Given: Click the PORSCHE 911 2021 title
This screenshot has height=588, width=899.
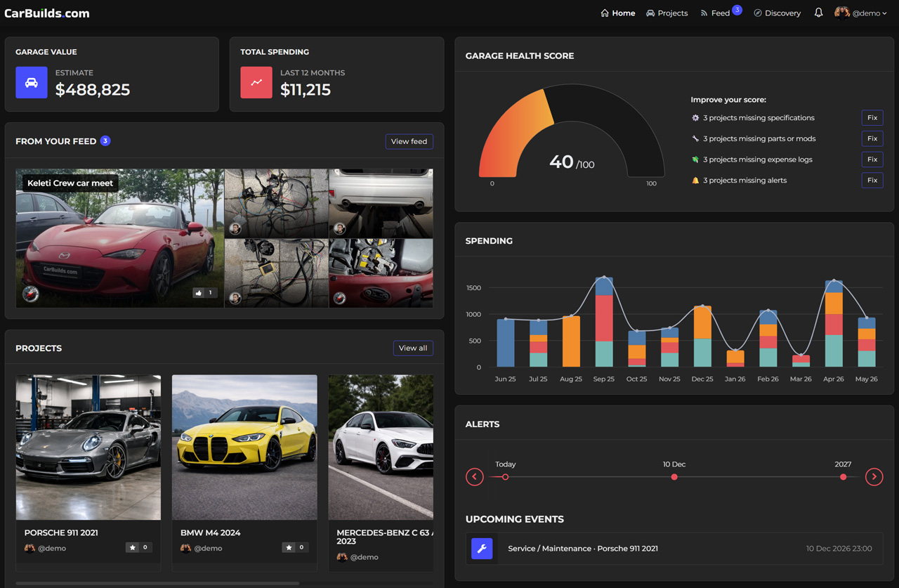Looking at the screenshot, I should click(61, 533).
